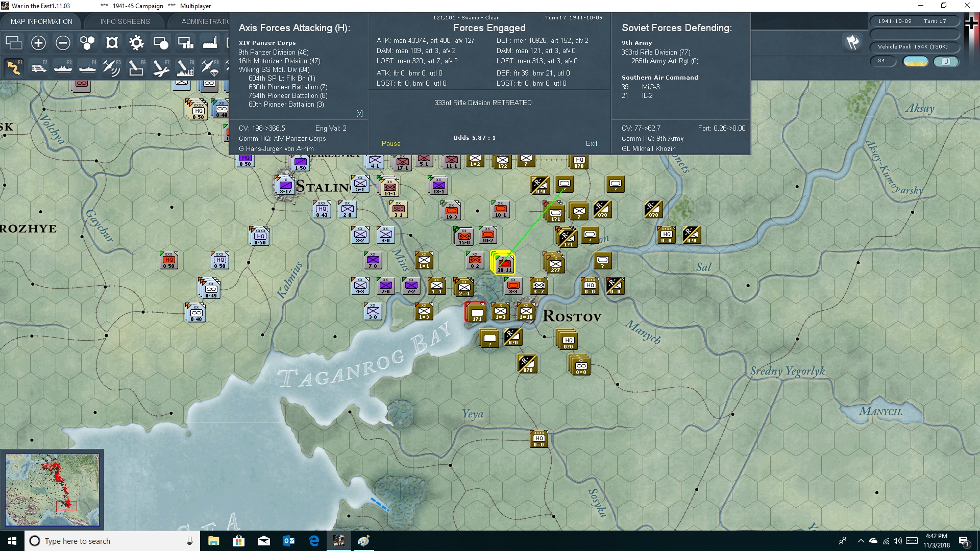Image resolution: width=980 pixels, height=551 pixels.
Task: Pause the combat resolution display
Action: [391, 144]
